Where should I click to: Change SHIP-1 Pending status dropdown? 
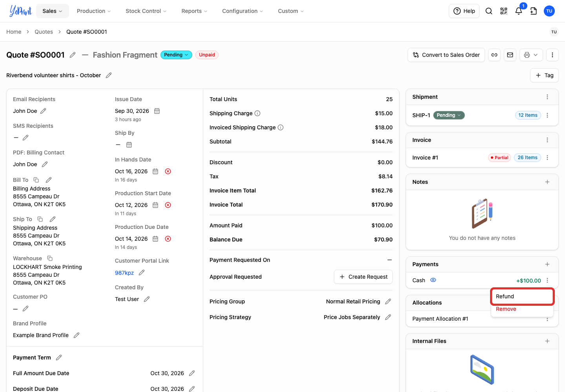pos(449,115)
